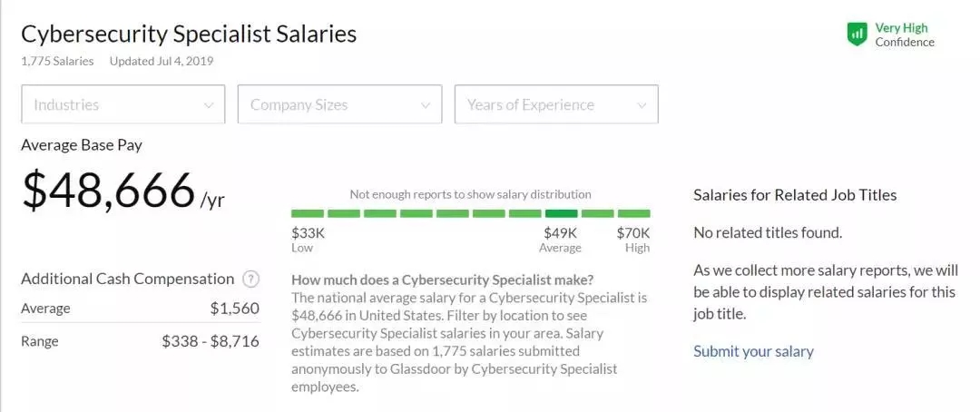The width and height of the screenshot is (980, 412).
Task: Click the chevron in Years of Experience box
Action: pos(642,105)
